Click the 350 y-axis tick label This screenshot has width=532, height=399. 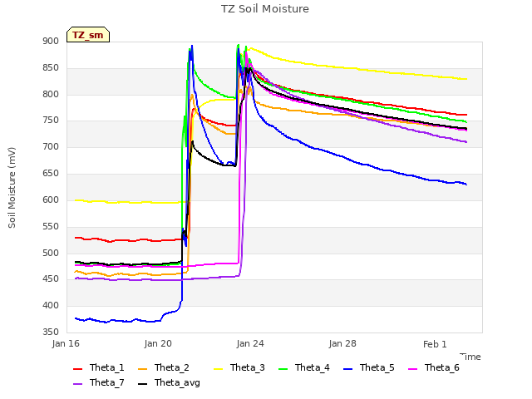51,332
